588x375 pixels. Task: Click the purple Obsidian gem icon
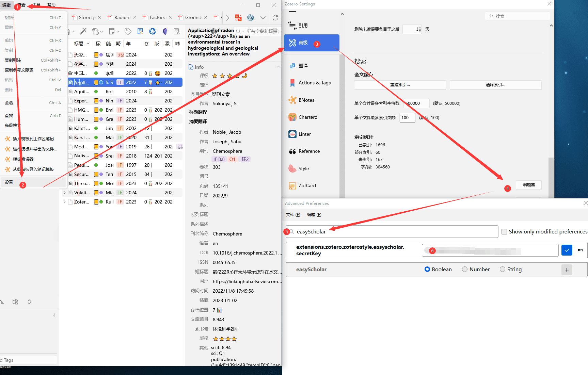click(165, 31)
